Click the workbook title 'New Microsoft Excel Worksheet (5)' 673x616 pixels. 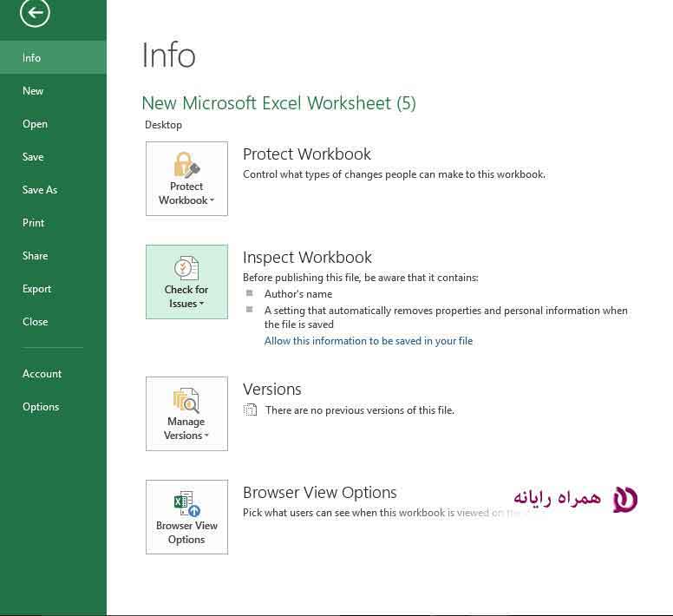tap(279, 103)
